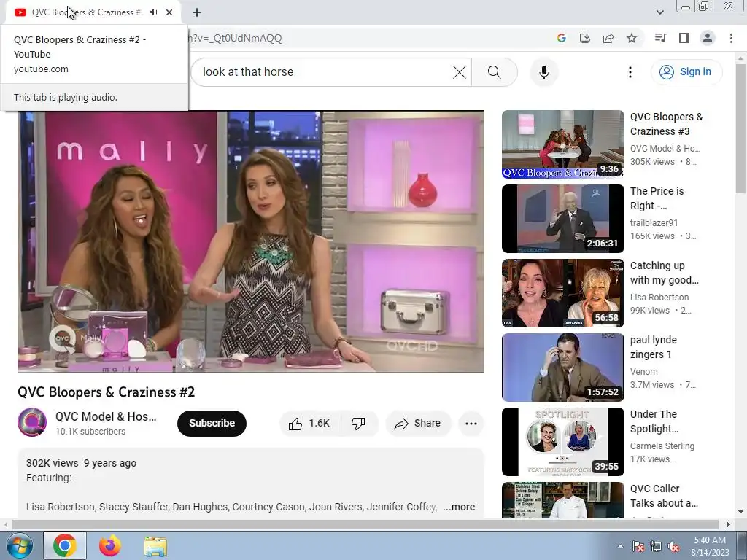Launch Firefox from the taskbar
Screen dimensions: 747x560
(x=110, y=545)
